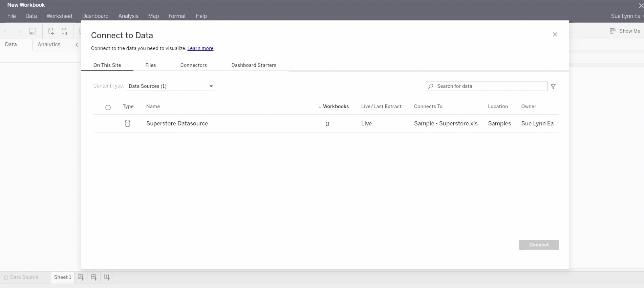Click the Search for data field

[x=487, y=86]
